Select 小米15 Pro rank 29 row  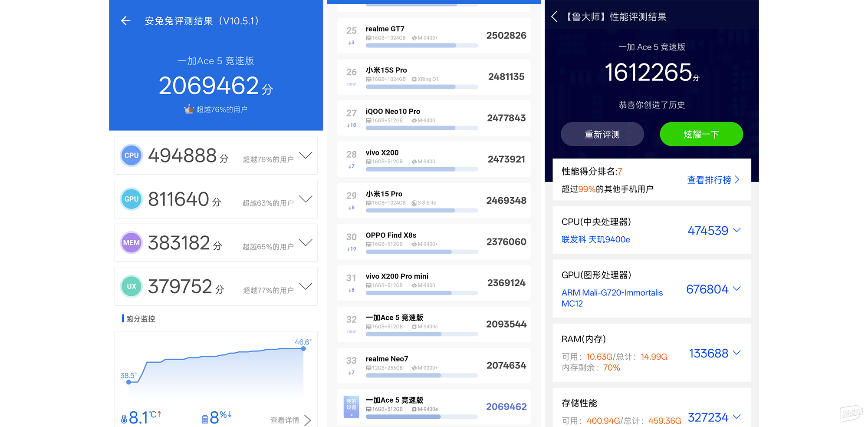tap(434, 201)
